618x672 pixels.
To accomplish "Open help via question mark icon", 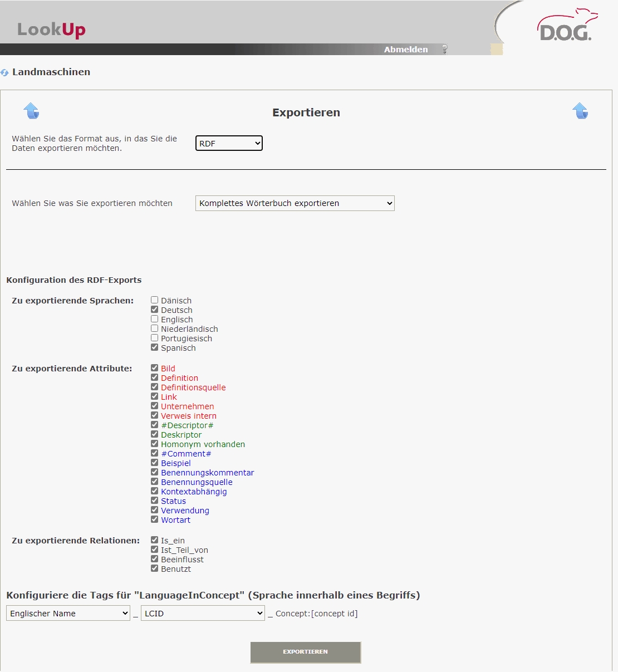I will pos(444,49).
